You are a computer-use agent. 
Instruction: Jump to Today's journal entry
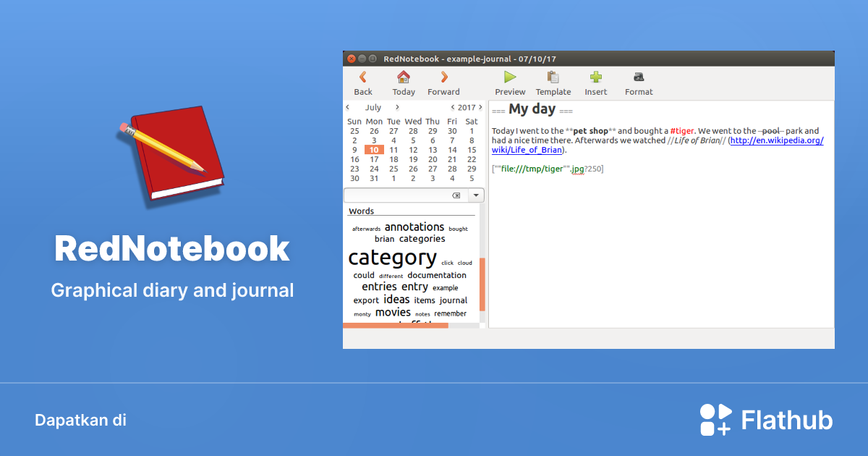click(403, 82)
